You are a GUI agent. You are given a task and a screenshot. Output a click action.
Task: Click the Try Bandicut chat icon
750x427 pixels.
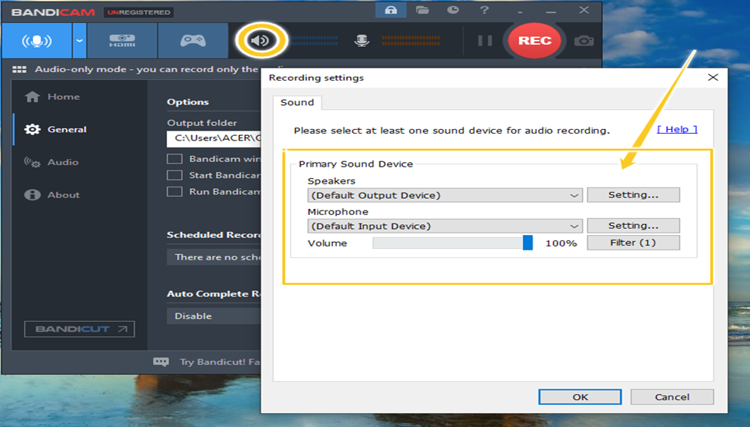point(161,362)
